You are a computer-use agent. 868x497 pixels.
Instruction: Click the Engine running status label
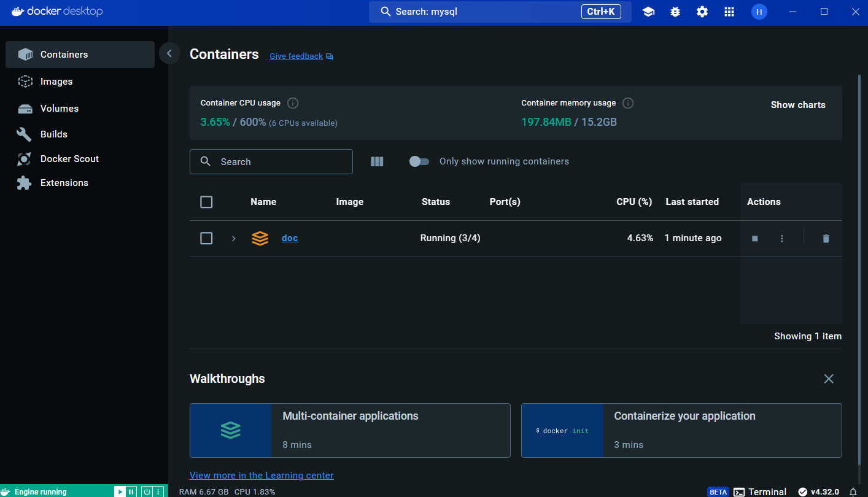(x=41, y=491)
